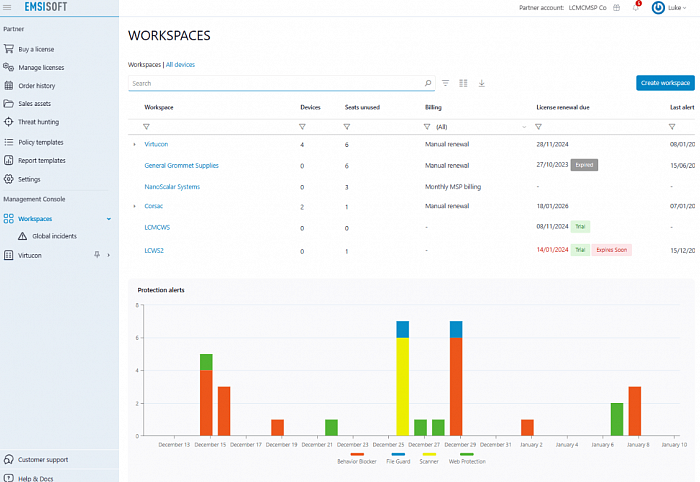Click the gift icon near Partner account
Image resolution: width=700 pixels, height=482 pixels.
[x=616, y=8]
